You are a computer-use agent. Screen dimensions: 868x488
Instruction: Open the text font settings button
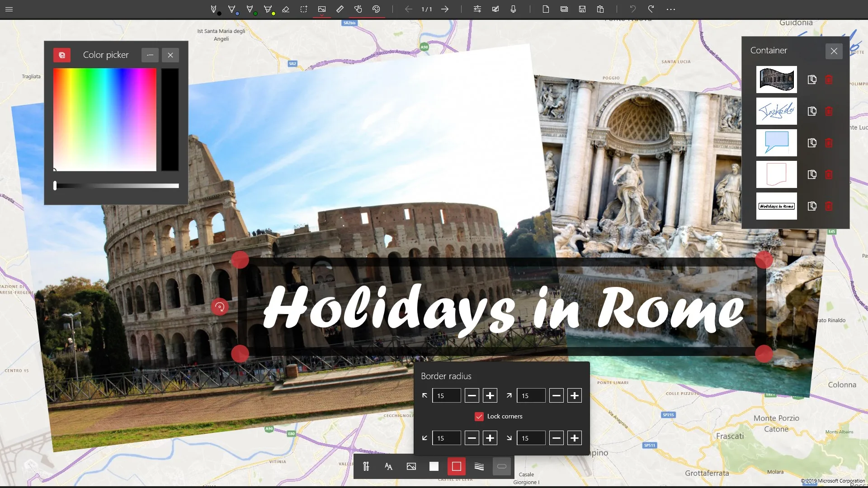coord(389,466)
